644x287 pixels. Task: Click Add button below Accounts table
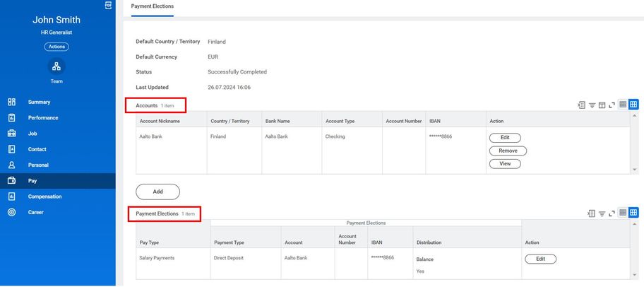(x=157, y=192)
